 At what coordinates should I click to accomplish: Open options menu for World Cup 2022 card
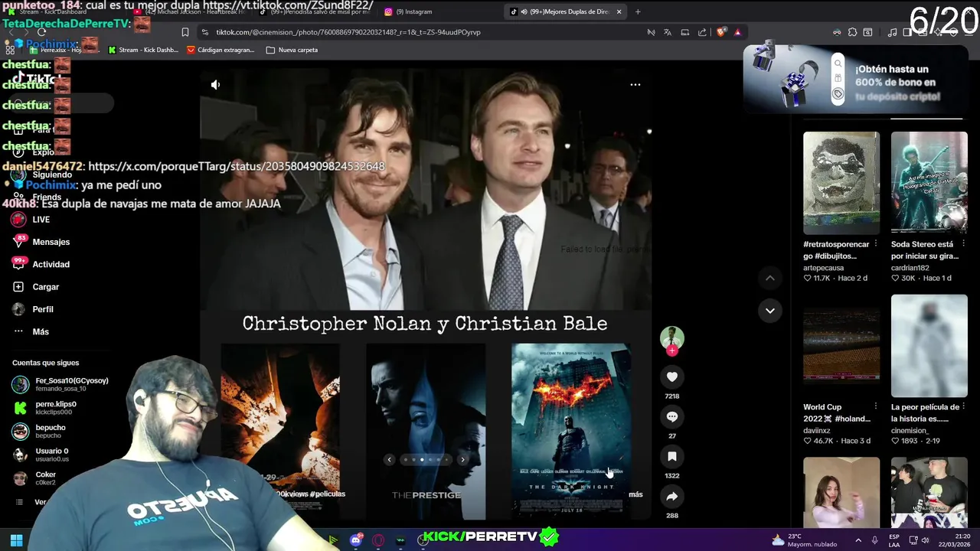click(x=876, y=407)
